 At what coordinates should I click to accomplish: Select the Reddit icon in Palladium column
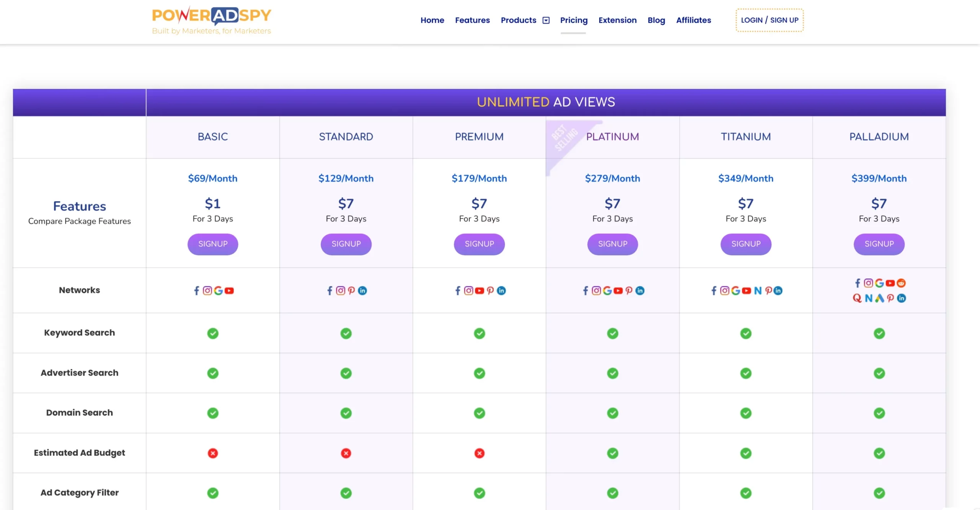(x=901, y=283)
